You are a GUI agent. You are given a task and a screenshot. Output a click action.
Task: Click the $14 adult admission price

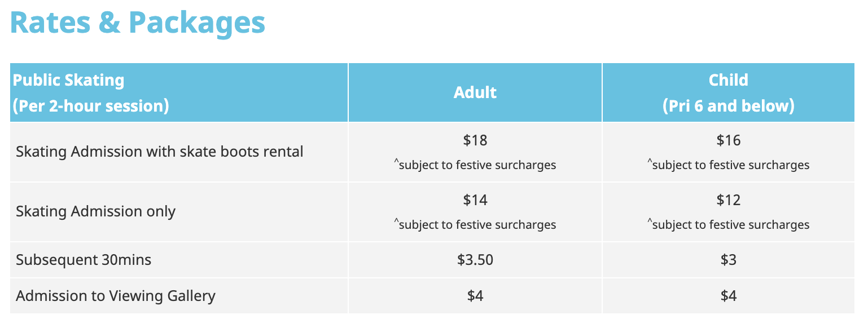click(x=475, y=200)
